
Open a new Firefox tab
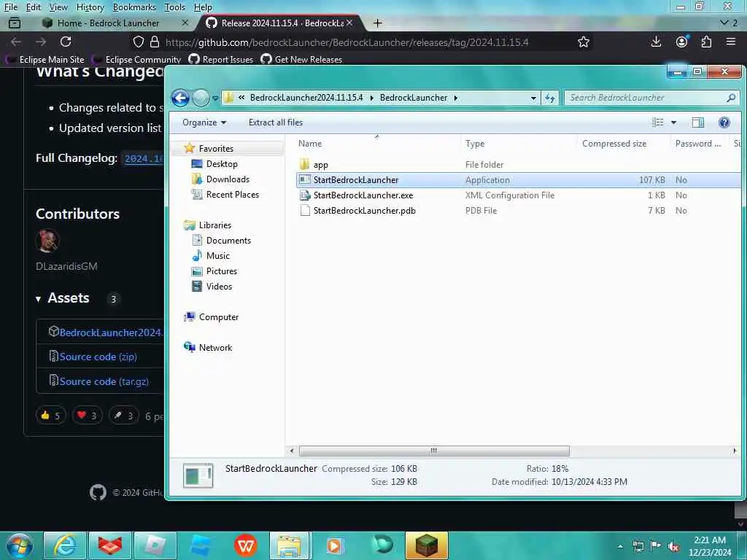coord(377,23)
